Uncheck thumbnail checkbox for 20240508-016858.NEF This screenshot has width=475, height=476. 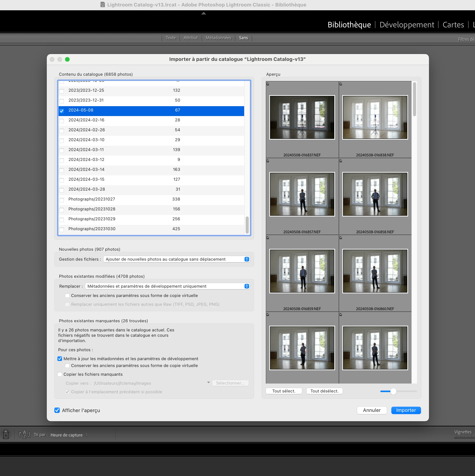(x=341, y=161)
